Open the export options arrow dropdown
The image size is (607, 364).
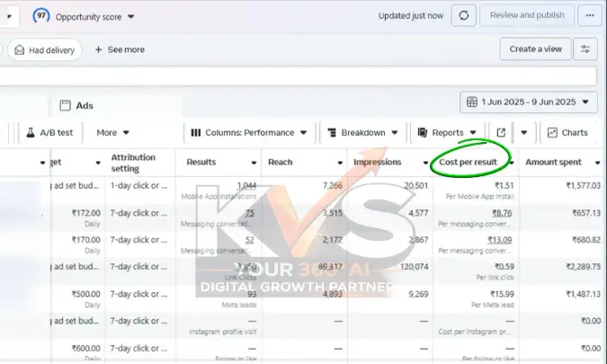point(524,132)
